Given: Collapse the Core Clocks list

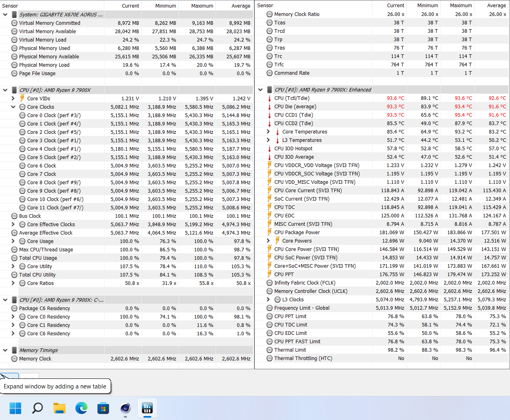Looking at the screenshot, I should coord(13,107).
